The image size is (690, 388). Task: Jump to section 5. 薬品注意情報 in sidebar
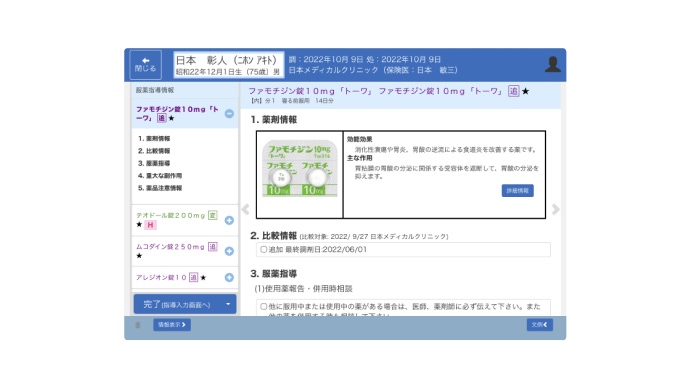[x=160, y=187]
